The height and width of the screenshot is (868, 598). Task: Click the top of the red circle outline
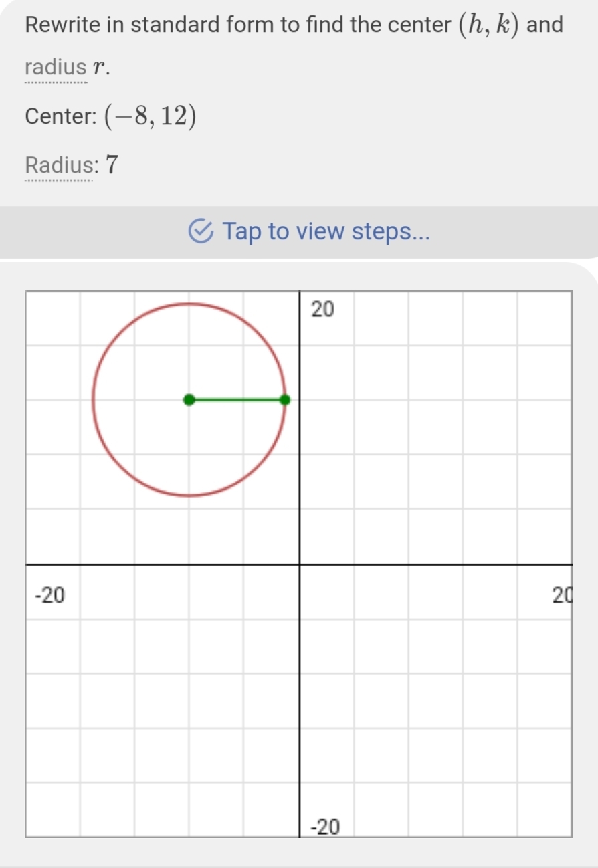click(189, 304)
